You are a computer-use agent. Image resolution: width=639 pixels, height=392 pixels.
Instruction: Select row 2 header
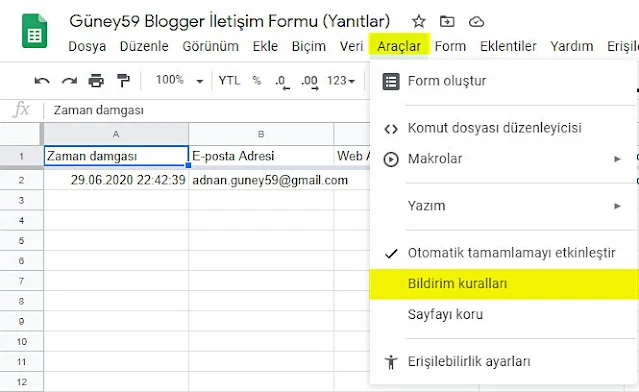tap(21, 180)
